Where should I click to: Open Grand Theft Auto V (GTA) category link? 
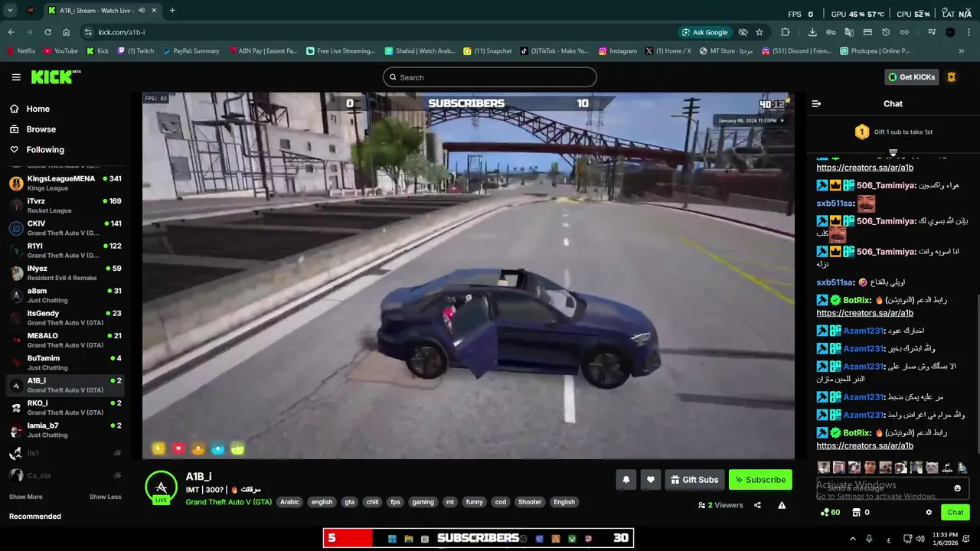pos(228,502)
